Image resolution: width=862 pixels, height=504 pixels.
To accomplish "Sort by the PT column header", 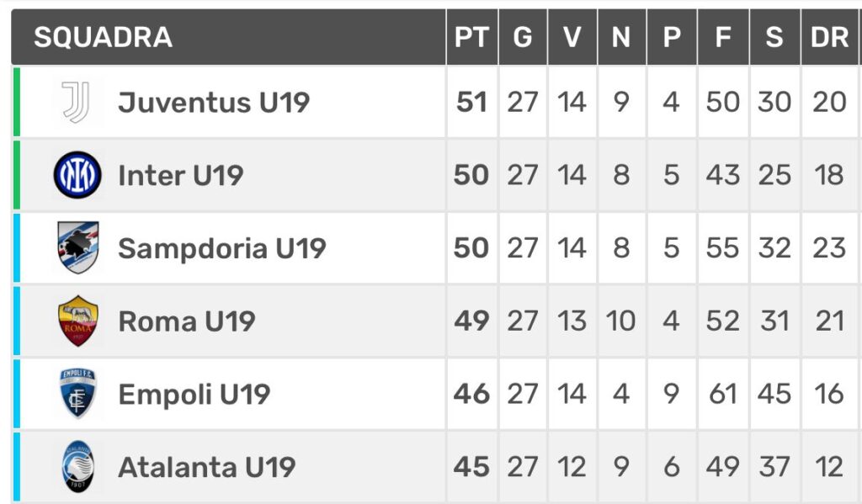I will tap(471, 37).
